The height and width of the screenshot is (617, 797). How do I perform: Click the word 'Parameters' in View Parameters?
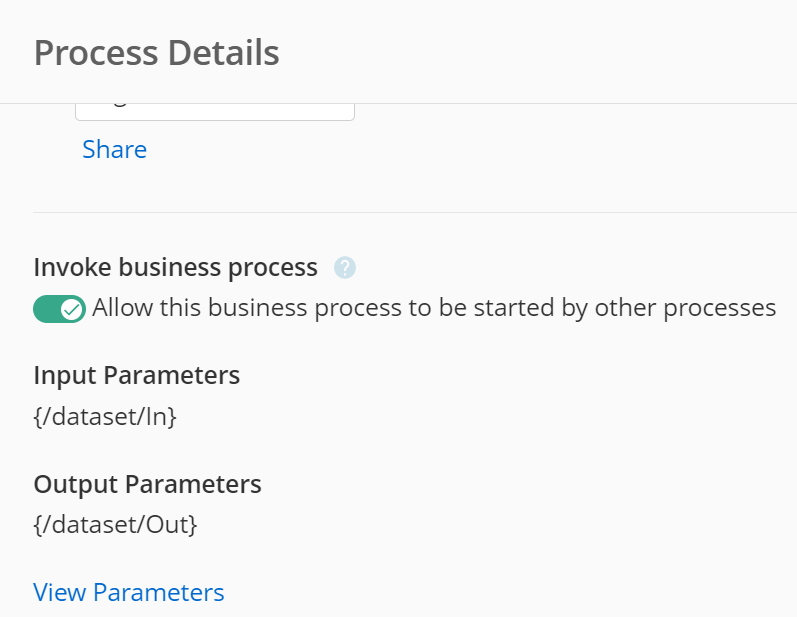159,592
